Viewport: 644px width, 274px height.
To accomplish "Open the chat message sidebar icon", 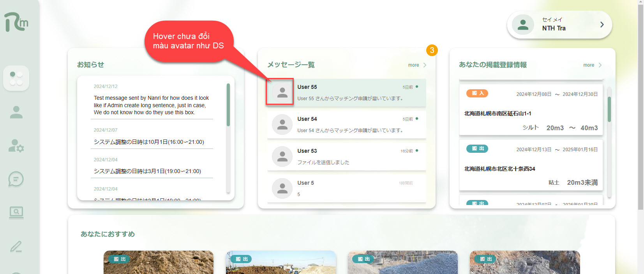I will click(16, 179).
